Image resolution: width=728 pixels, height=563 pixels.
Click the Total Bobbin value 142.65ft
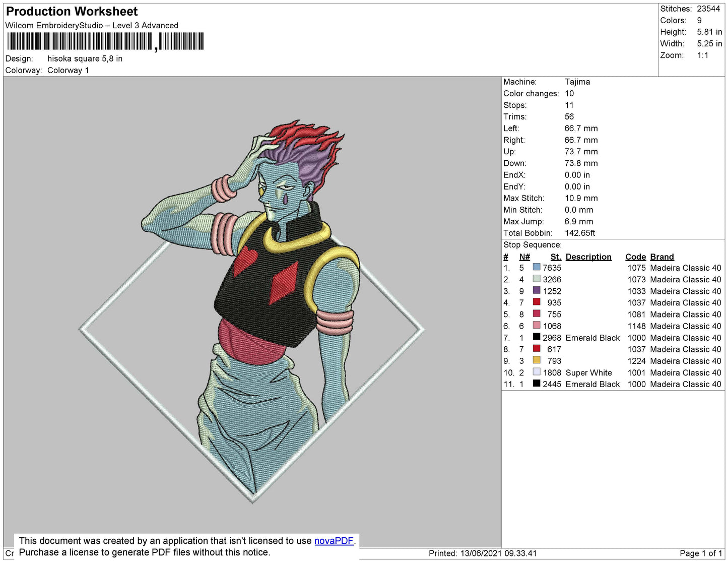[580, 233]
